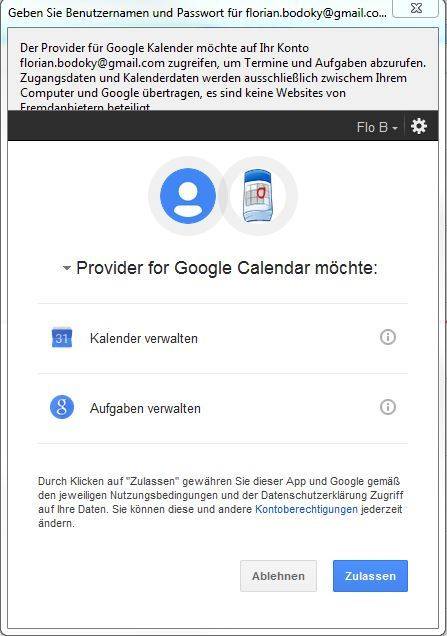Open the Flo B account dropdown

(377, 127)
